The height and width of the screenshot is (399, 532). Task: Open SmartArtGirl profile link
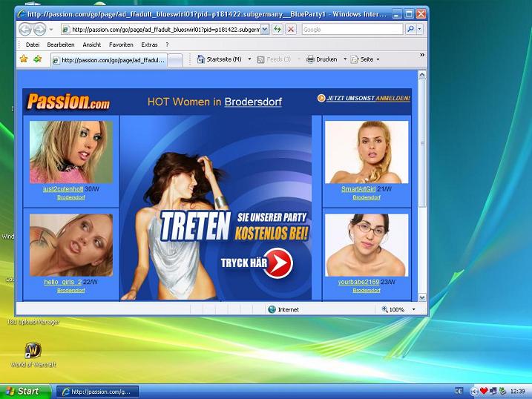(358, 189)
